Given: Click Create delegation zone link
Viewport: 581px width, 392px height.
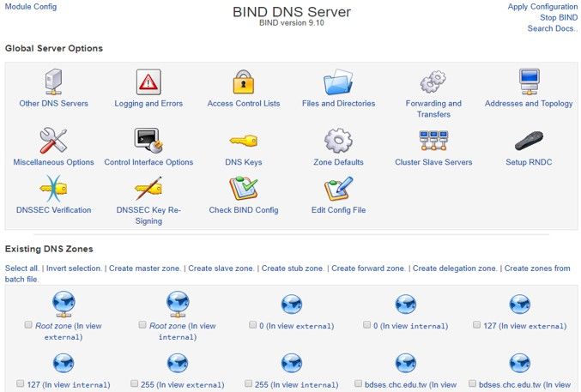Looking at the screenshot, I should (x=455, y=268).
